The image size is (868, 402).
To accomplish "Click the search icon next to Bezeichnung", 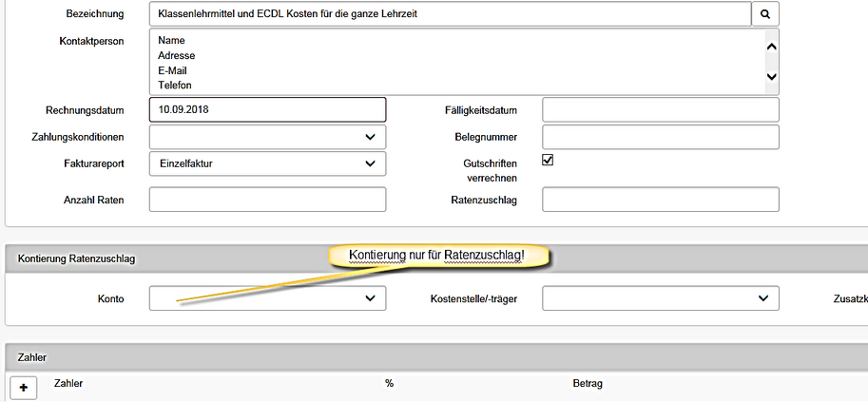I will [765, 14].
